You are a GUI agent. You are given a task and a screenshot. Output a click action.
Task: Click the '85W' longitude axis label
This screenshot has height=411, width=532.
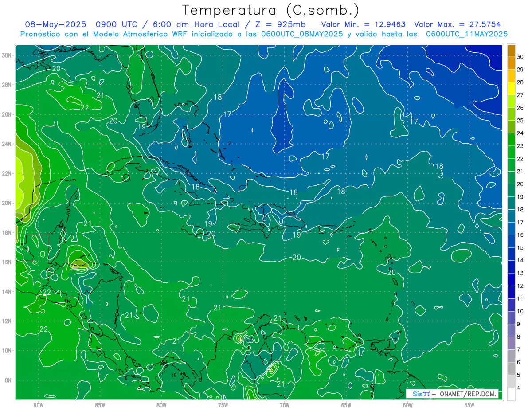tap(100, 405)
